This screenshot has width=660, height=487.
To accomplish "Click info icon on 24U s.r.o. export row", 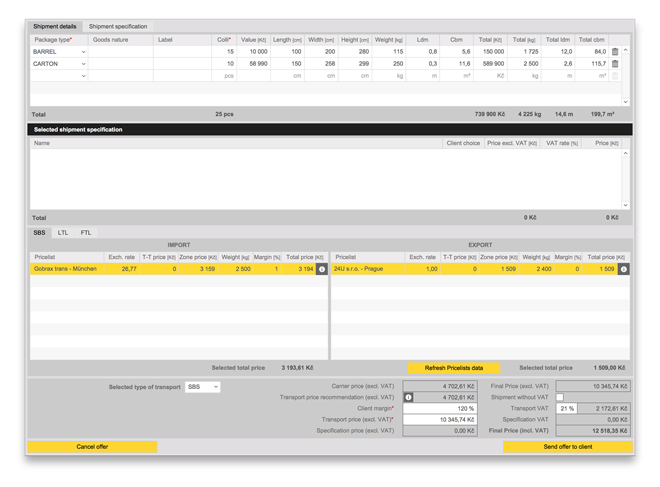I will pos(624,269).
